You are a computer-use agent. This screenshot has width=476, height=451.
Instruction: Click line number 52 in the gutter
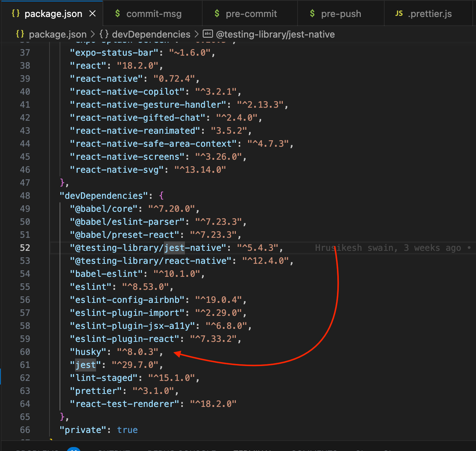pos(25,248)
